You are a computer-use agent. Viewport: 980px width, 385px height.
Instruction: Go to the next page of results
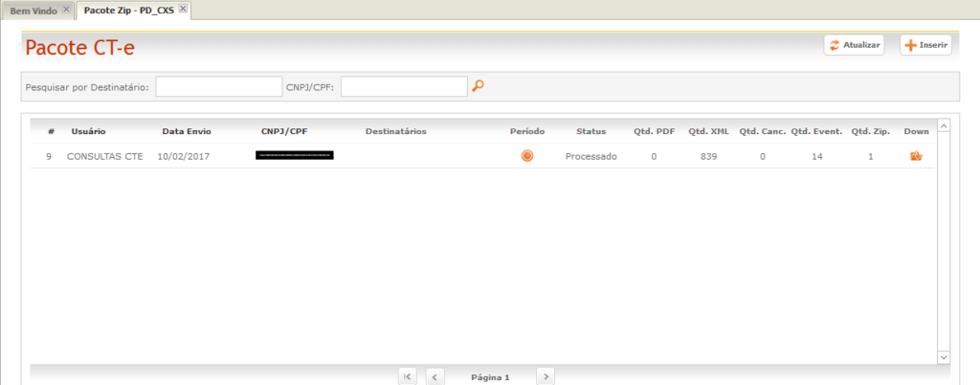click(x=546, y=376)
